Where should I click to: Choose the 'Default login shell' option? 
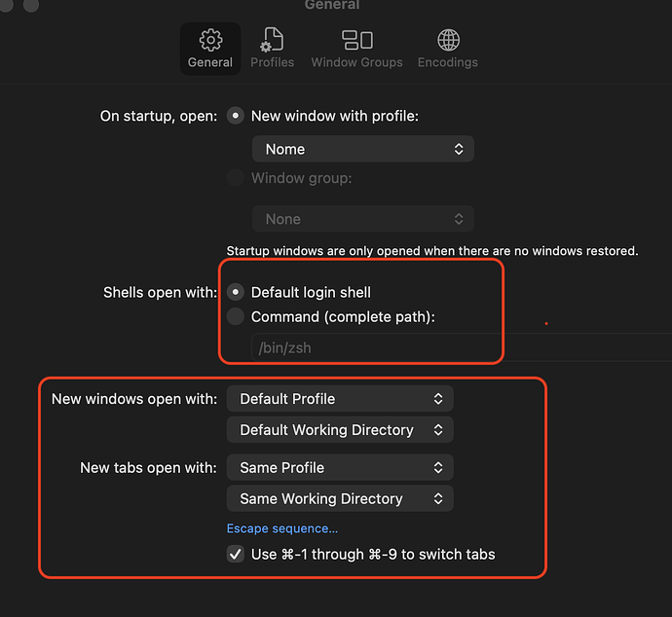(236, 292)
